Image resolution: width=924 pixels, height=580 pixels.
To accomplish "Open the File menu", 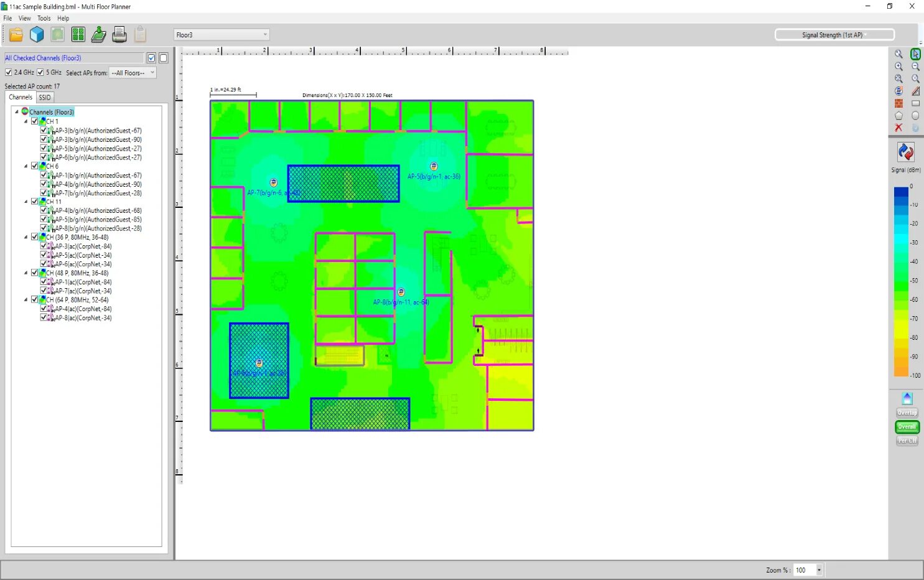I will pos(7,18).
